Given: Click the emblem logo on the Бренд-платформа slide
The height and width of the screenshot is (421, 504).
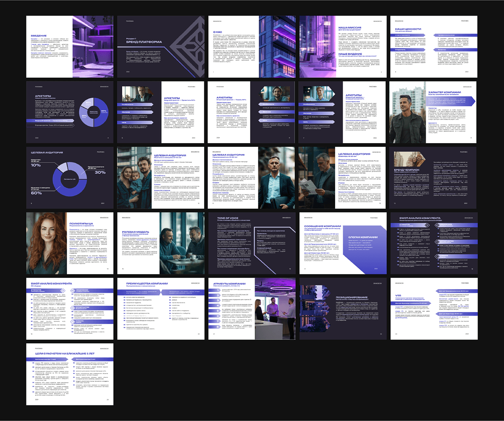Looking at the screenshot, I should 181,46.
